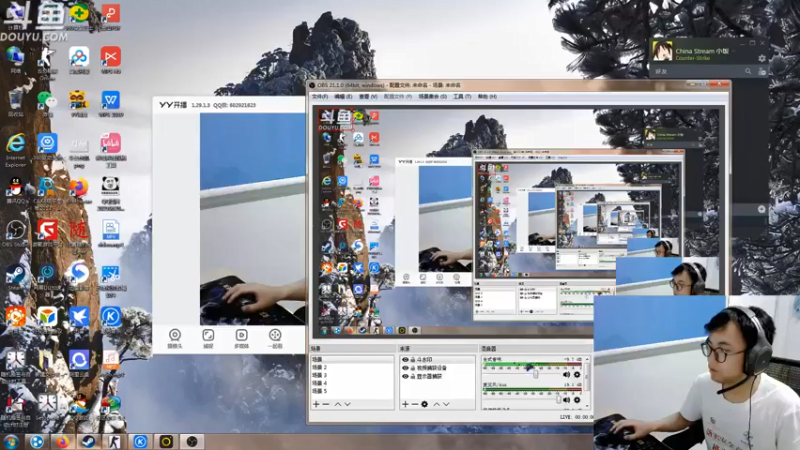
Task: Toggle the lock on the first OBS source
Action: tap(413, 360)
